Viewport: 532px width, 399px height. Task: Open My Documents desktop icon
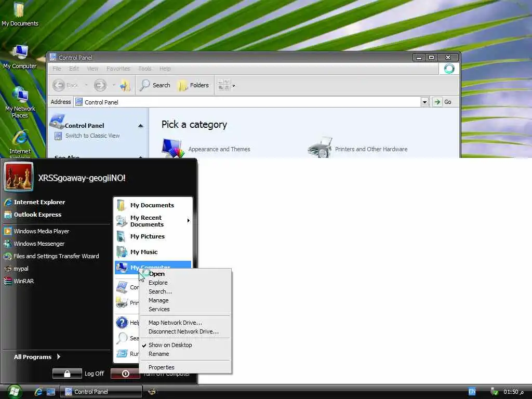tap(20, 14)
